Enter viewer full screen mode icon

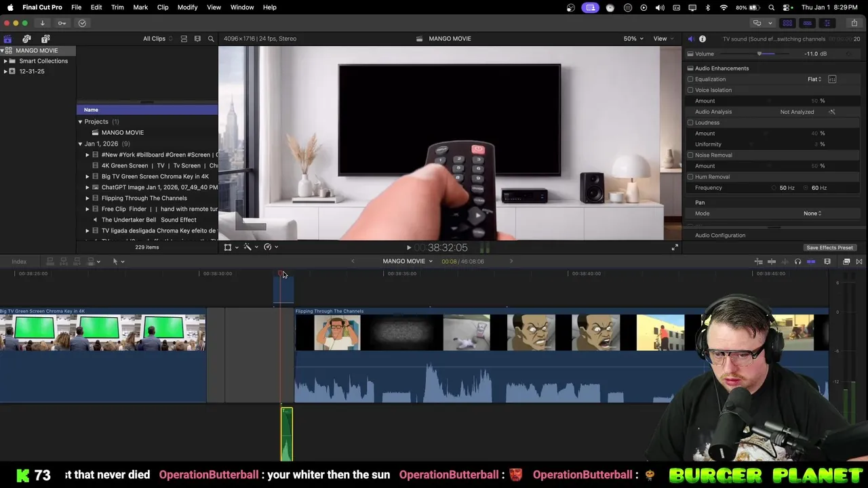click(675, 248)
